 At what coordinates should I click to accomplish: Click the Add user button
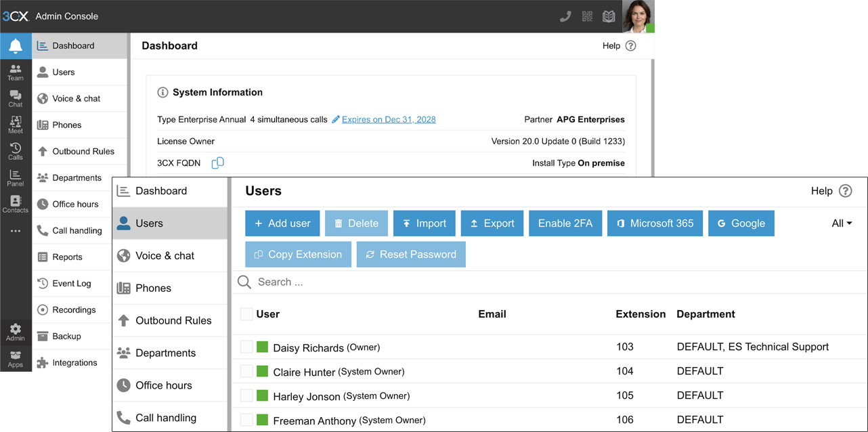point(282,223)
